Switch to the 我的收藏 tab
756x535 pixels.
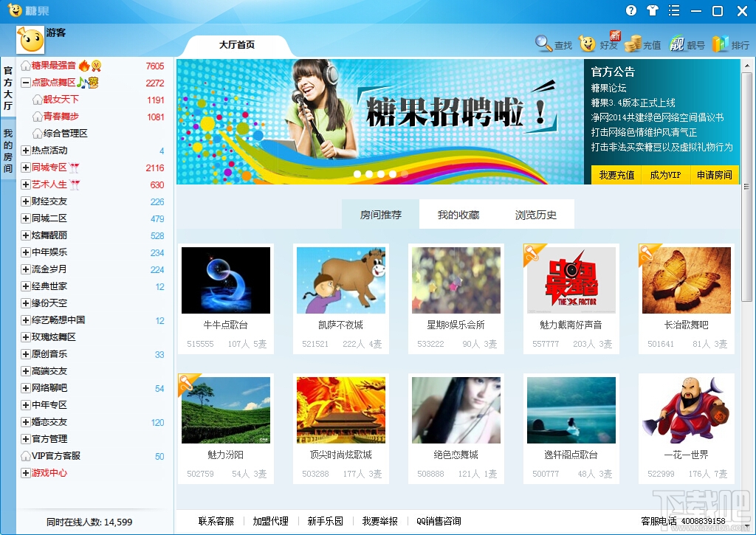(458, 215)
